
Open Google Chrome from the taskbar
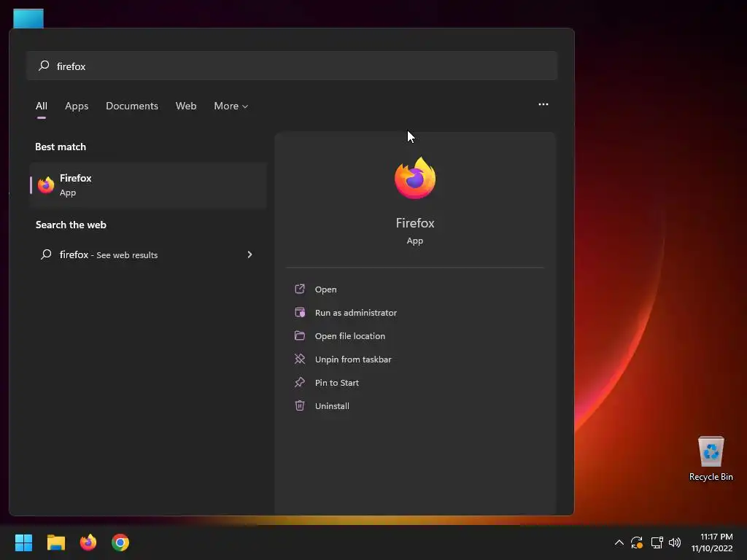coord(120,542)
